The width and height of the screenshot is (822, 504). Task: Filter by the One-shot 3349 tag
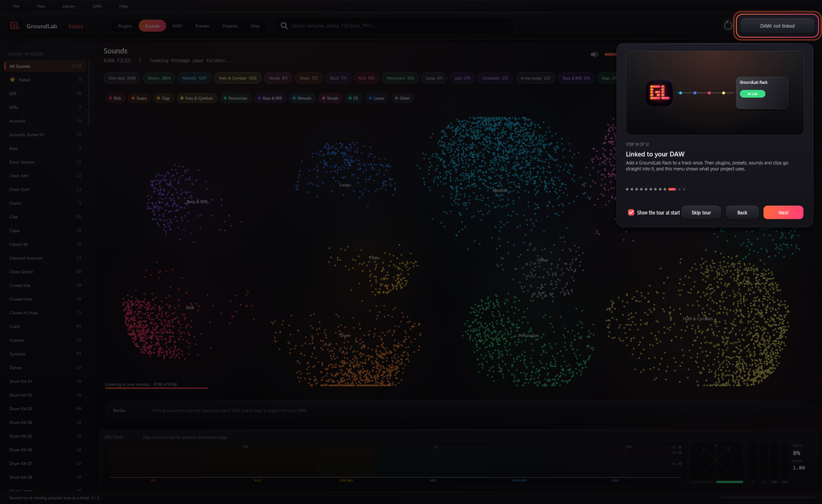coord(122,78)
